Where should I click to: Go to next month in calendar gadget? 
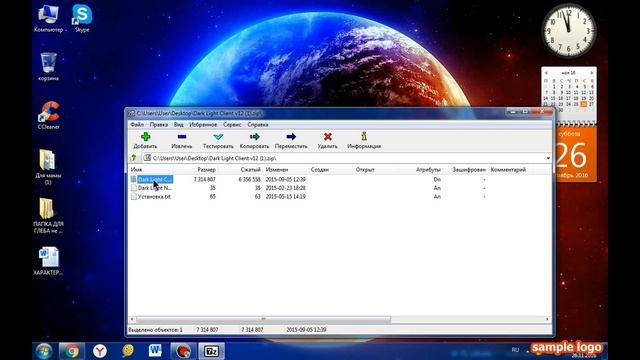tap(591, 73)
